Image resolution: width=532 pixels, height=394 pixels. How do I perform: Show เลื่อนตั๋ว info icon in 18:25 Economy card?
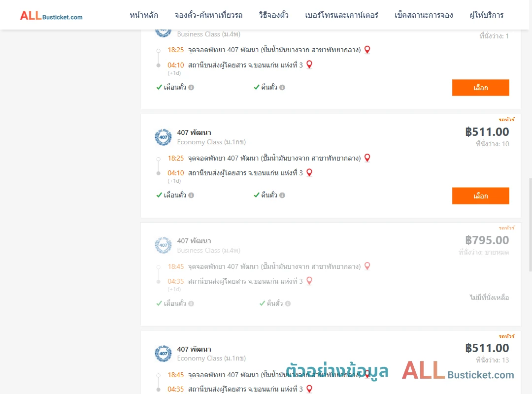pyautogui.click(x=191, y=195)
